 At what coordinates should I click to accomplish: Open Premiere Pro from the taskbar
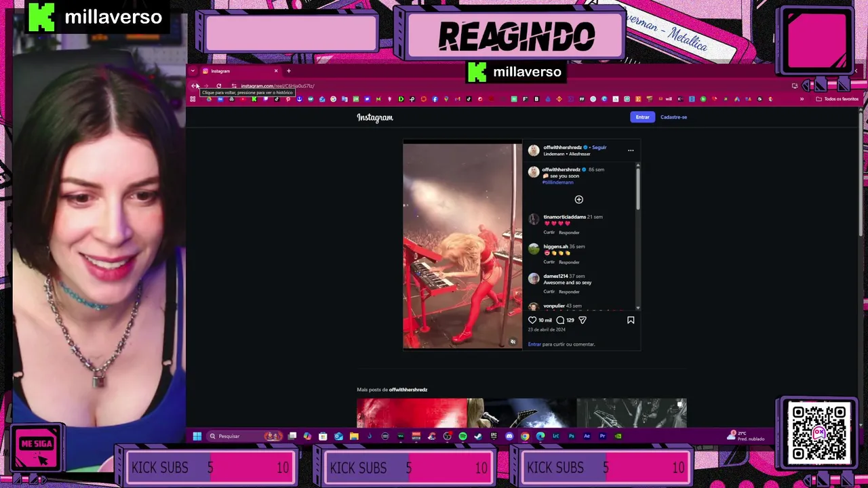click(602, 436)
